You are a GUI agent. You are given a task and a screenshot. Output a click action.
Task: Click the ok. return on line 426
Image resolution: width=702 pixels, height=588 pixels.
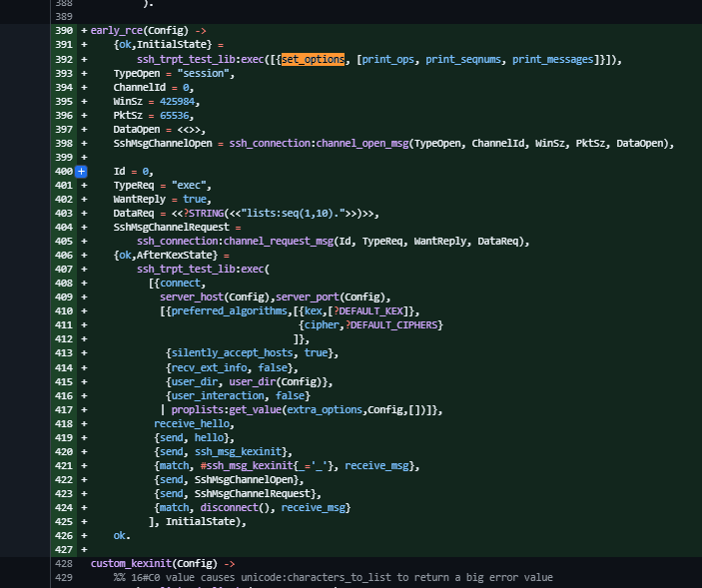point(122,536)
